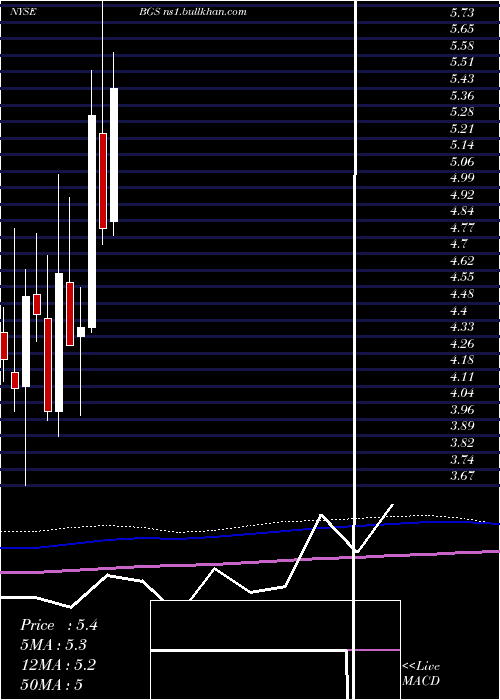Click the 4.11 price axis label
Viewport: 500px width, 700px height.
coord(462,377)
